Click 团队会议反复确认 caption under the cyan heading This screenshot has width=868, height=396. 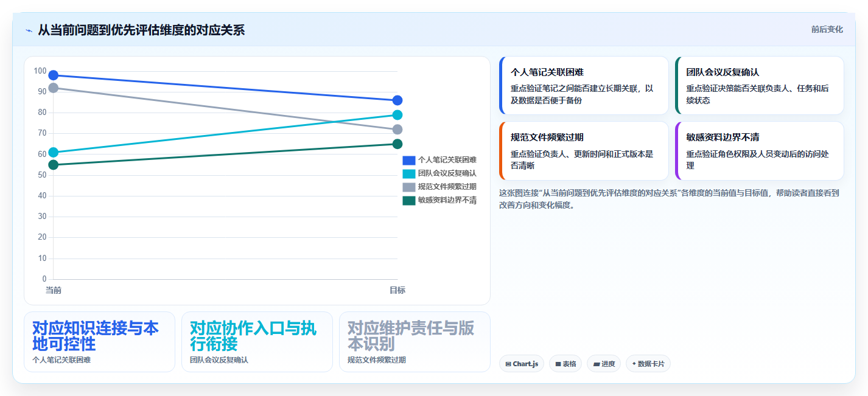(x=219, y=360)
